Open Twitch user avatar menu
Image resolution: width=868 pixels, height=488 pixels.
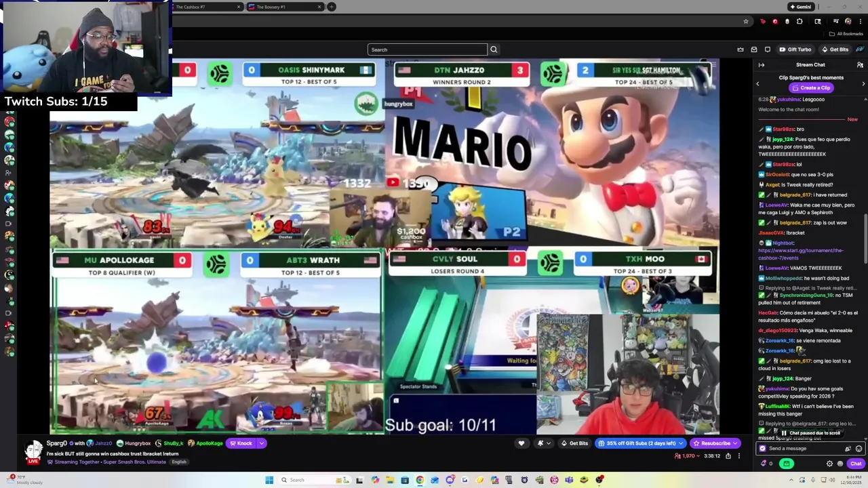tap(861, 49)
